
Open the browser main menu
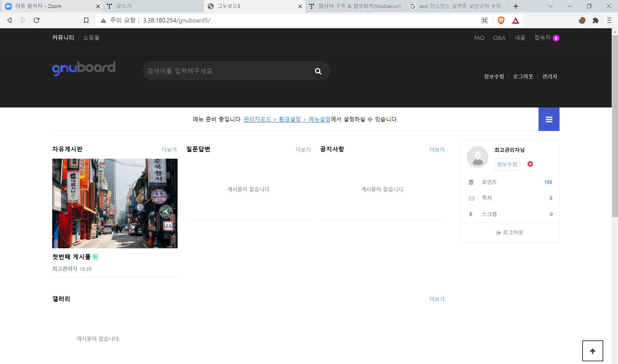609,20
